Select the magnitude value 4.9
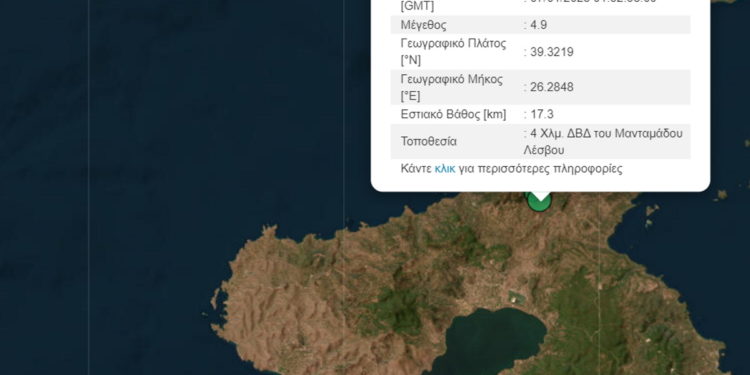 pos(538,25)
